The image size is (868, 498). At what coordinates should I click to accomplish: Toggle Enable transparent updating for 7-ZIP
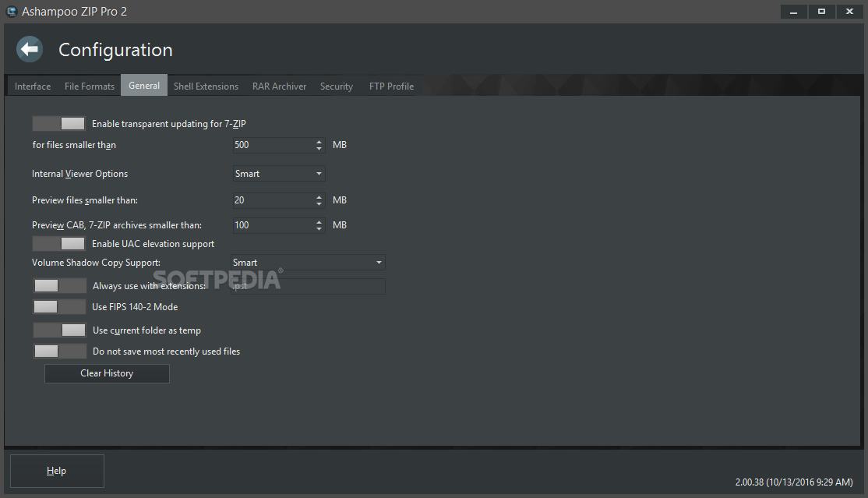click(58, 124)
